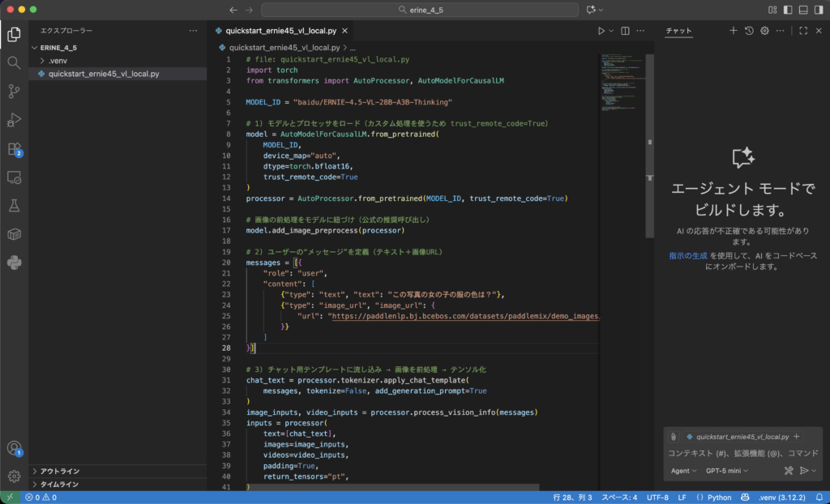
Task: Split the editor to the right
Action: [625, 31]
